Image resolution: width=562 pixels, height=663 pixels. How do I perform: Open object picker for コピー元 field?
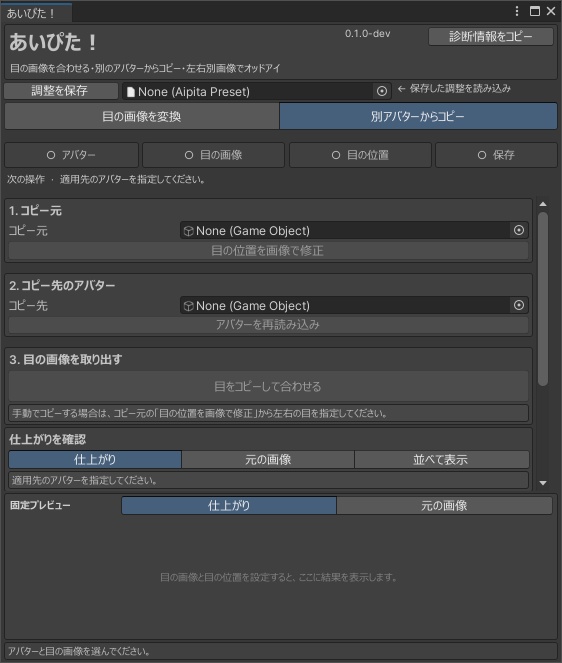519,230
